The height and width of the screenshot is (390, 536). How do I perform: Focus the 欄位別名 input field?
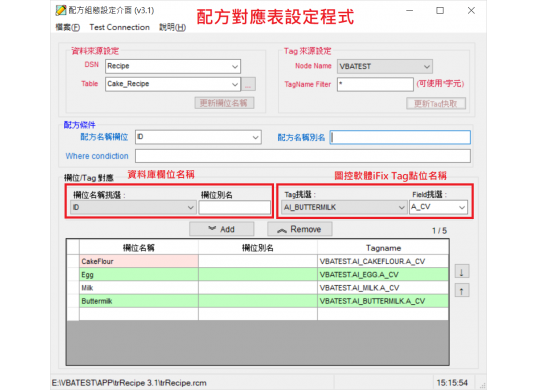(x=234, y=207)
